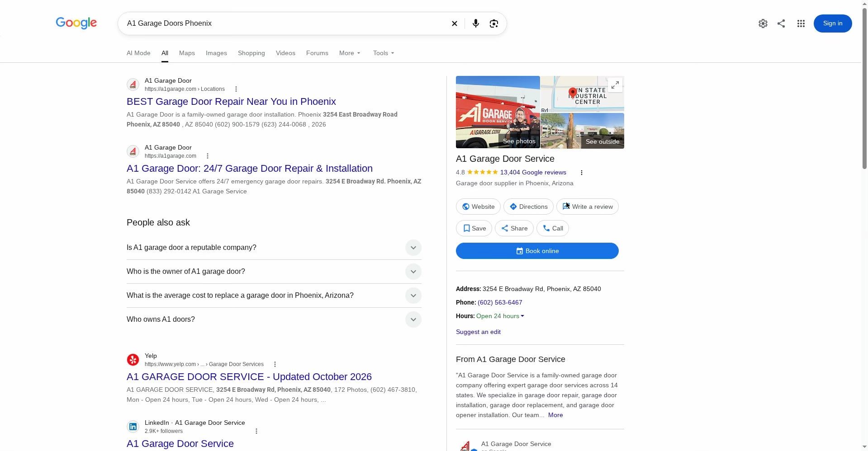868x451 pixels.
Task: Switch to the Forums tab
Action: coord(317,53)
